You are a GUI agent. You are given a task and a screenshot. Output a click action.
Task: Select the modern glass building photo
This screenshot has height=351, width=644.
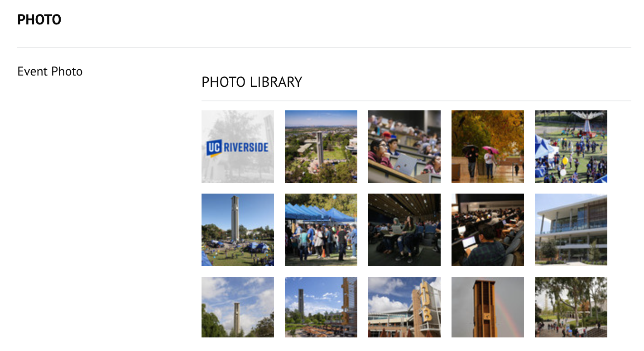point(571,230)
